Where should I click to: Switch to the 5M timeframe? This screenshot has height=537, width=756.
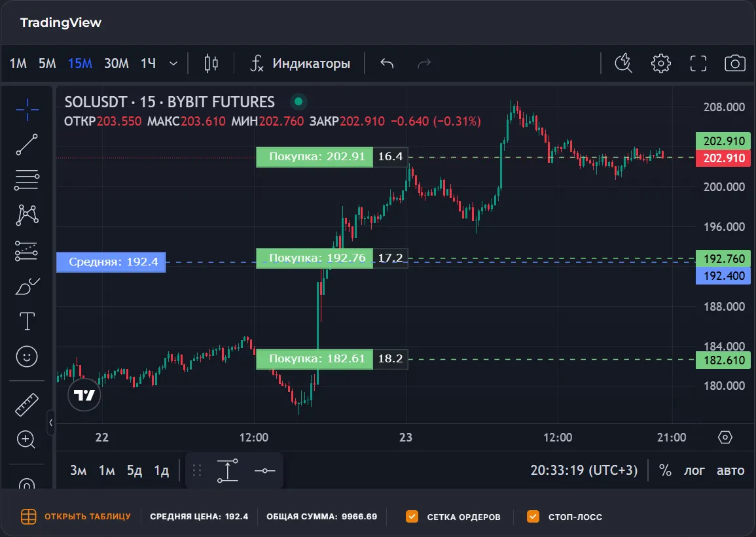tap(47, 63)
